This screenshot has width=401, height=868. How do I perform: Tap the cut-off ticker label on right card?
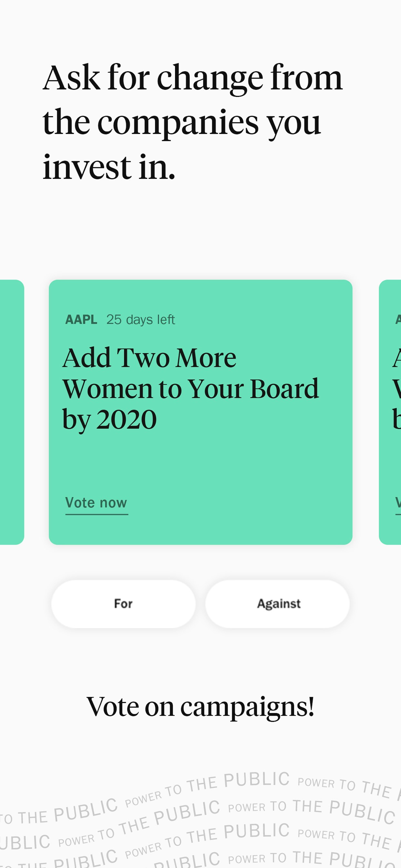click(398, 319)
